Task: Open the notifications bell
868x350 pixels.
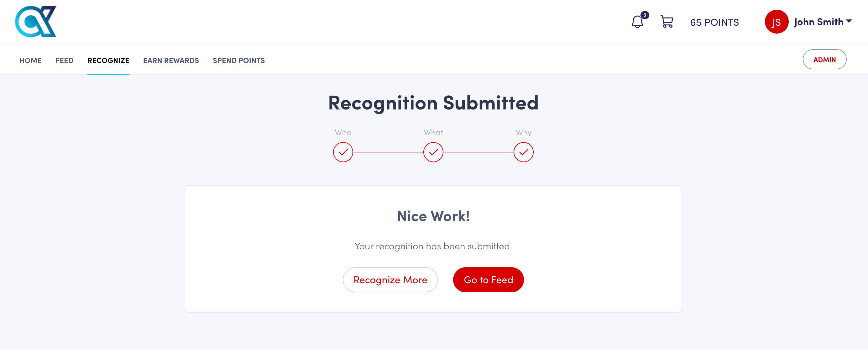Action: click(x=637, y=22)
